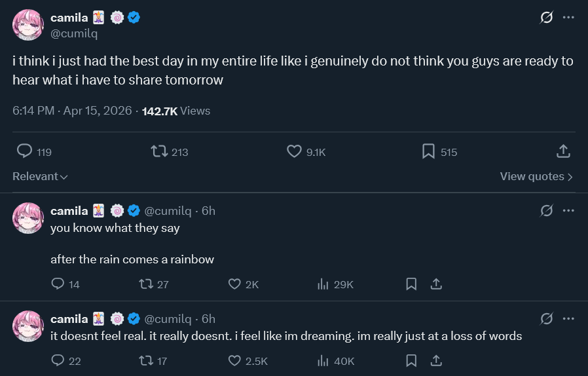Image resolution: width=588 pixels, height=376 pixels.
Task: Reply to the 'doesnt feel real' tweet
Action: point(58,360)
